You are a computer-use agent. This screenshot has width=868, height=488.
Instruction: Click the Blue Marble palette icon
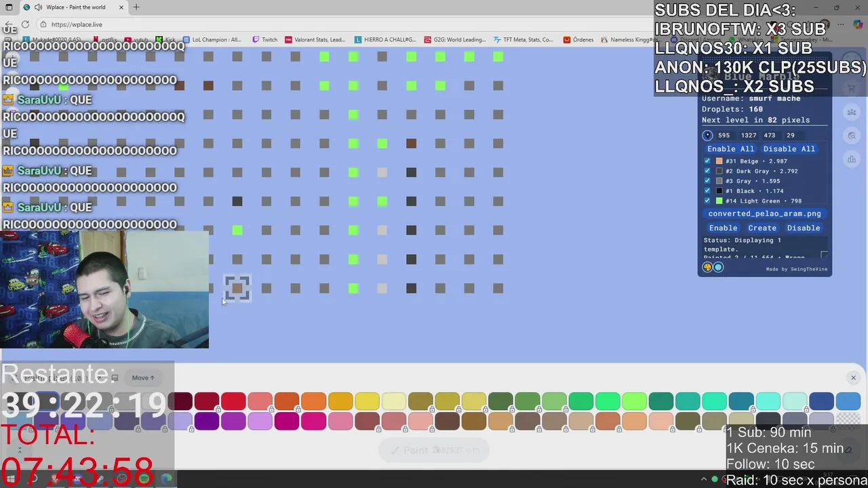tap(707, 267)
